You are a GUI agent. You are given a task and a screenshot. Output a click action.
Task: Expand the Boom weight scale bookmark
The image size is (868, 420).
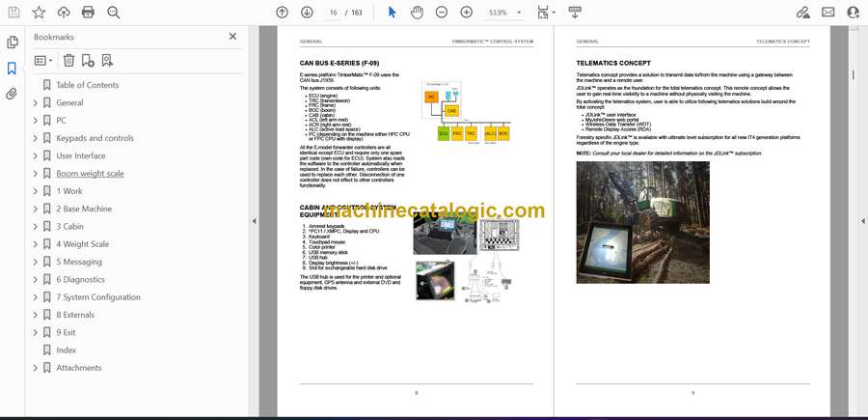[x=36, y=174]
